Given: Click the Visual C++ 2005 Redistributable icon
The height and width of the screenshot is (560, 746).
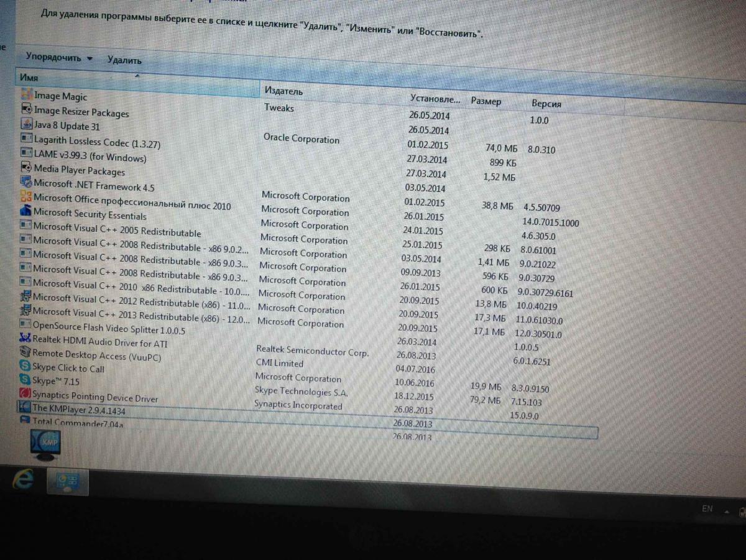Looking at the screenshot, I should click(26, 226).
